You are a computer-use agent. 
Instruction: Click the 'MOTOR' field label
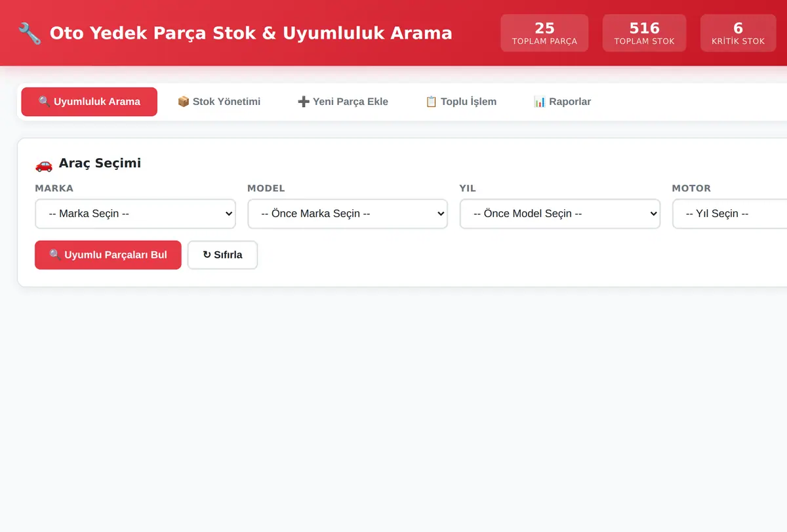pyautogui.click(x=691, y=188)
